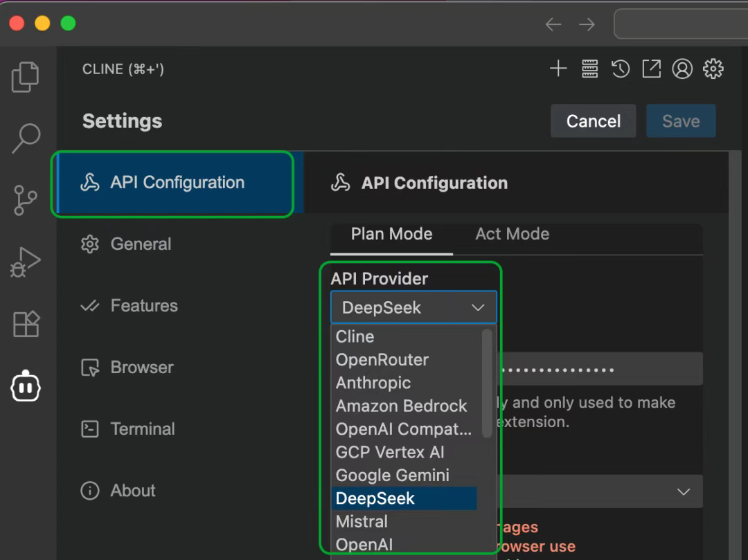The height and width of the screenshot is (560, 748).
Task: Open the Search view icon
Action: [x=26, y=138]
